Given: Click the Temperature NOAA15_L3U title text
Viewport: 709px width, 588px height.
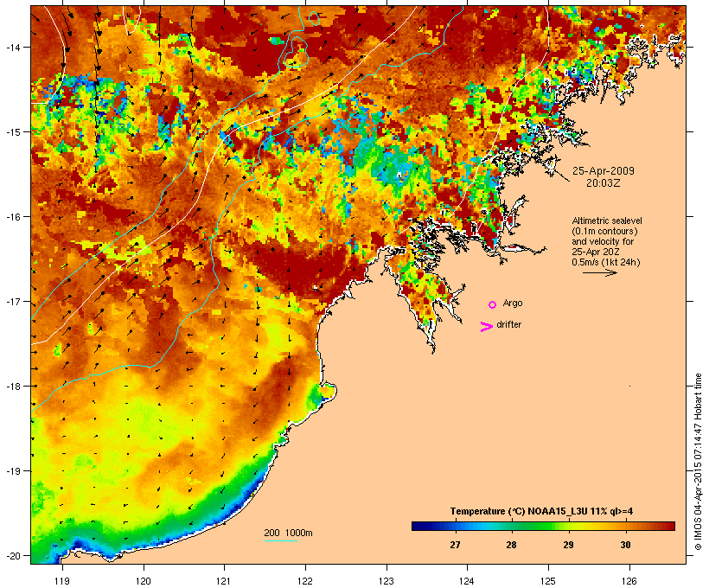Looking at the screenshot, I should pyautogui.click(x=541, y=512).
